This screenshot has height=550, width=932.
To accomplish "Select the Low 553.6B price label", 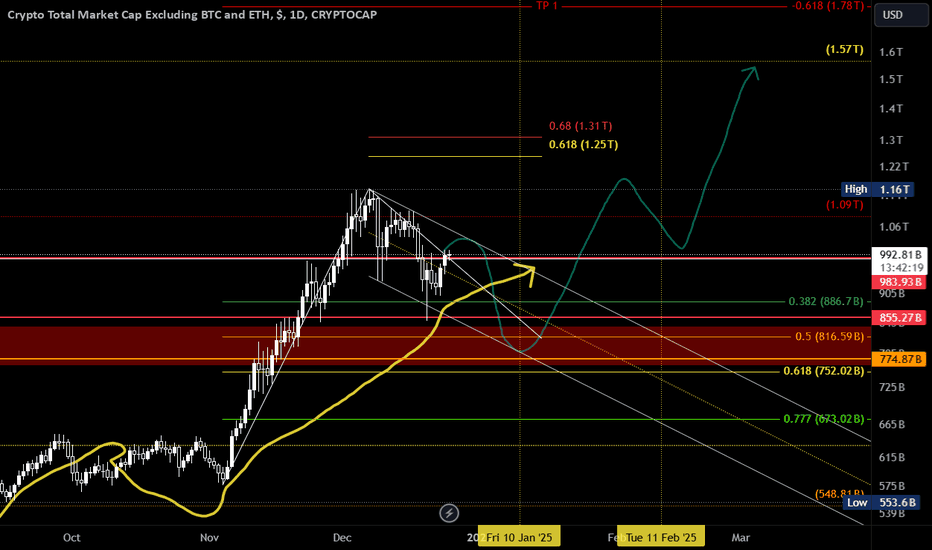I will [x=880, y=503].
